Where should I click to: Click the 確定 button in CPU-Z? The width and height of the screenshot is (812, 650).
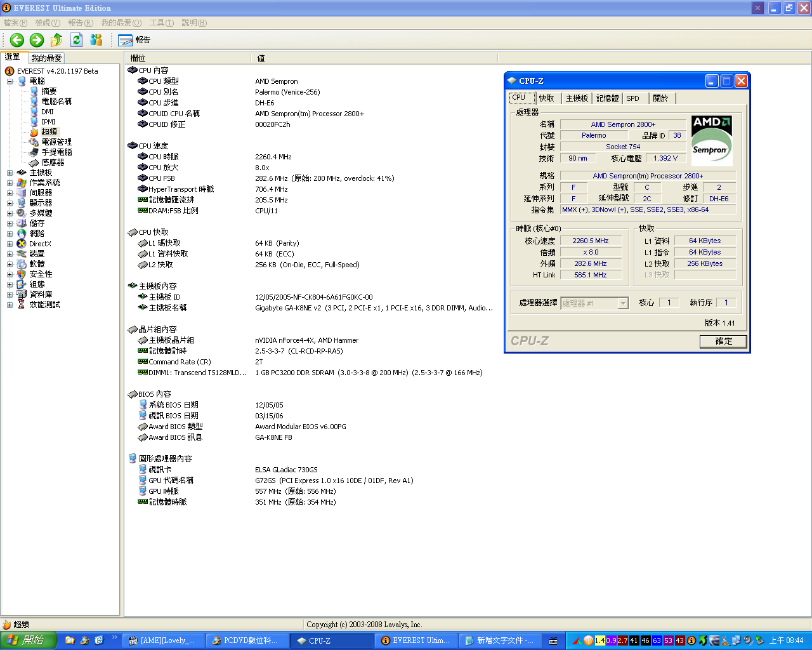click(x=723, y=342)
